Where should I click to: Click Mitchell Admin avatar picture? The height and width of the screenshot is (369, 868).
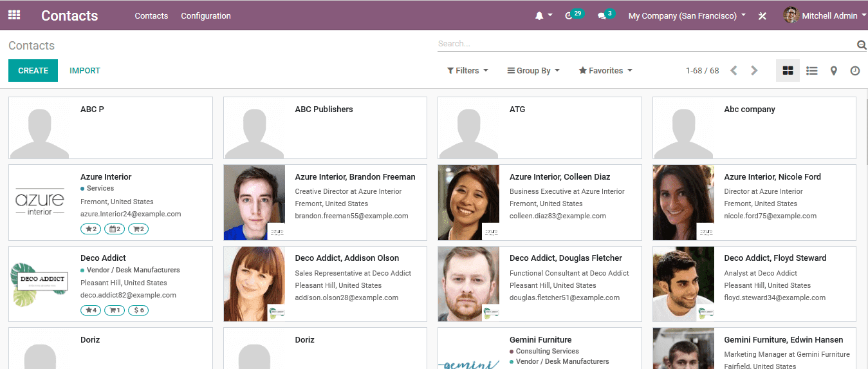coord(791,15)
